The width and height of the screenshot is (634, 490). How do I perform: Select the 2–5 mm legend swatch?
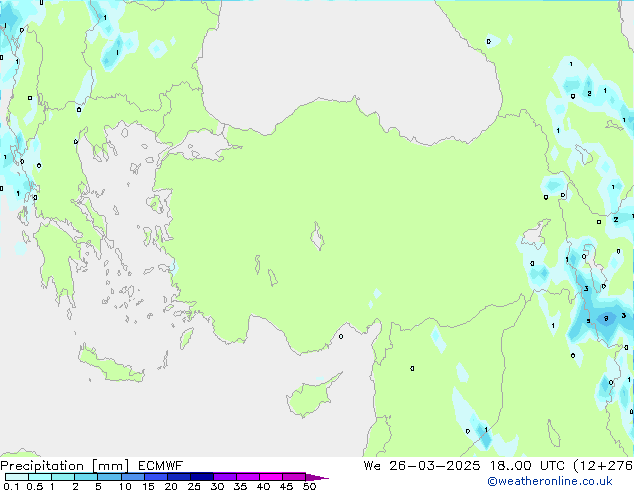[86, 477]
